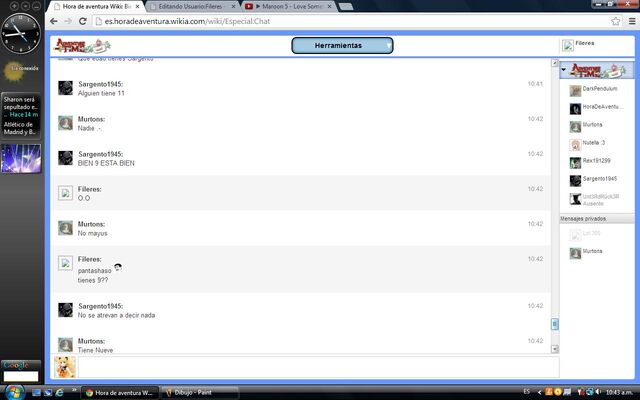
Task: Go back with the browser back arrow
Action: (x=54, y=21)
